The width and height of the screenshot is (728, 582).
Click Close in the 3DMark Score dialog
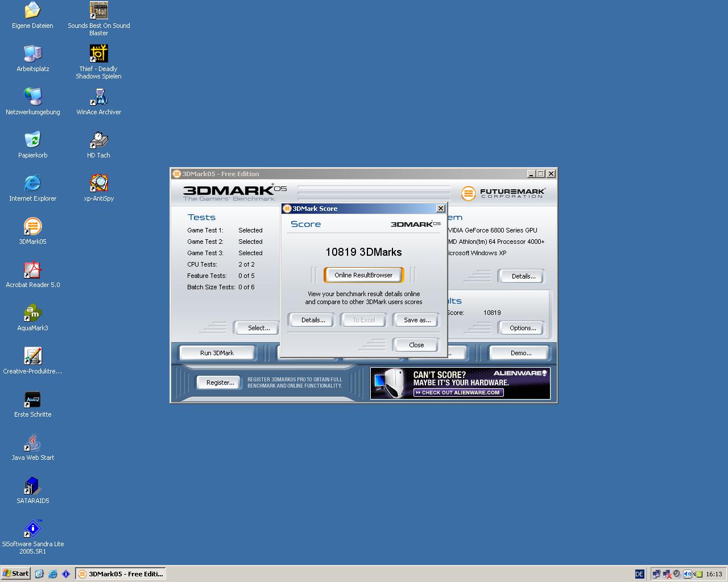[x=416, y=345]
